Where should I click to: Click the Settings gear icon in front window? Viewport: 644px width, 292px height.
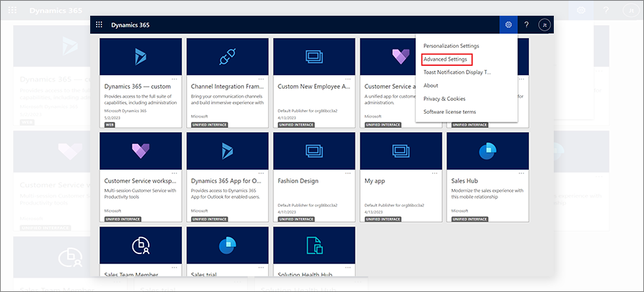tap(509, 24)
